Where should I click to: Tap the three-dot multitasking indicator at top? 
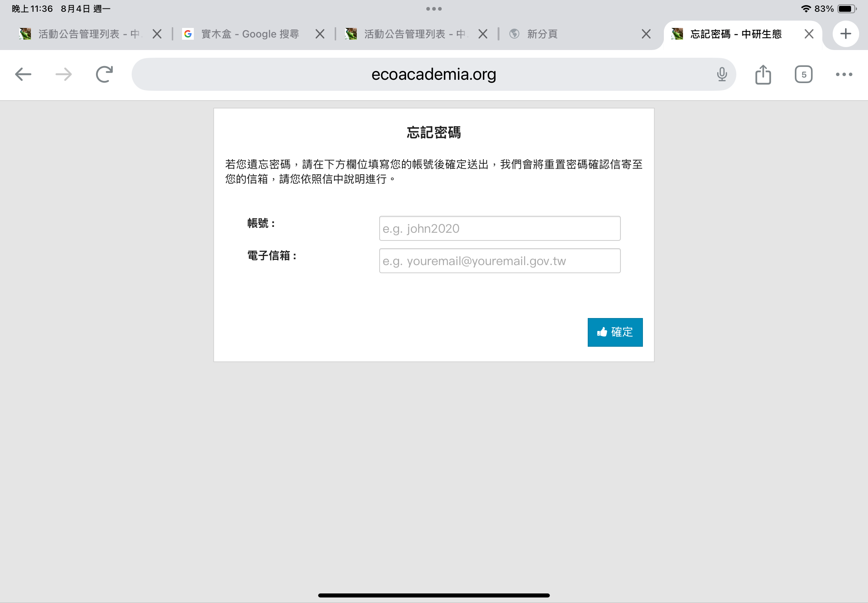coord(434,9)
